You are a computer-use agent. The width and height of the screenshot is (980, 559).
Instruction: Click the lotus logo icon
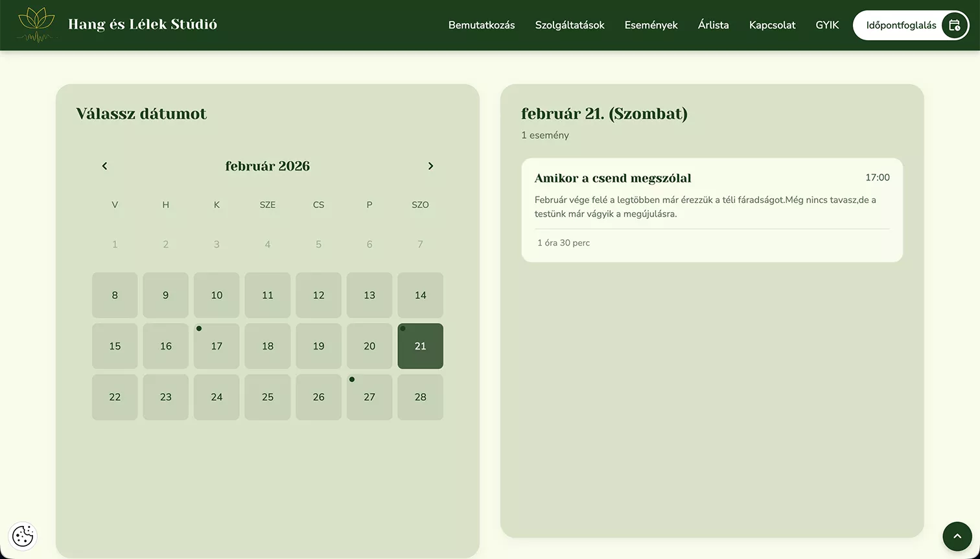(38, 25)
